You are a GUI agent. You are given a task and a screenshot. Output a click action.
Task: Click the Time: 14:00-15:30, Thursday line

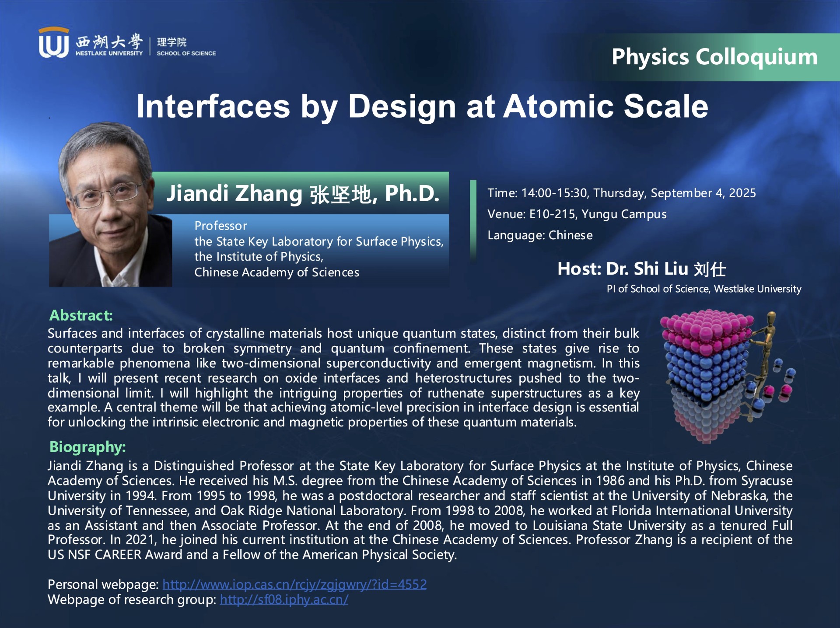622,193
